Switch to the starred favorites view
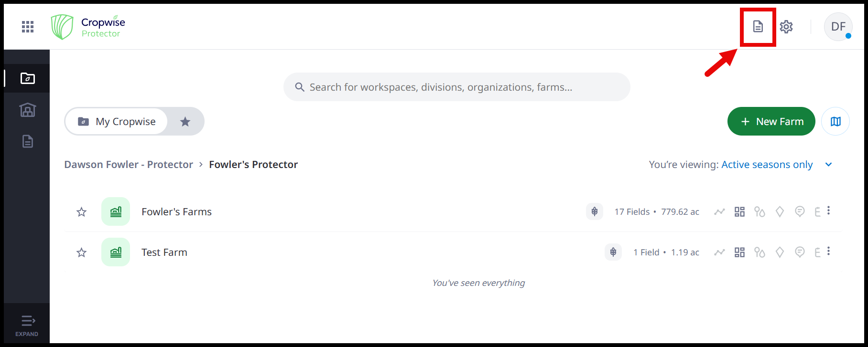 tap(185, 122)
